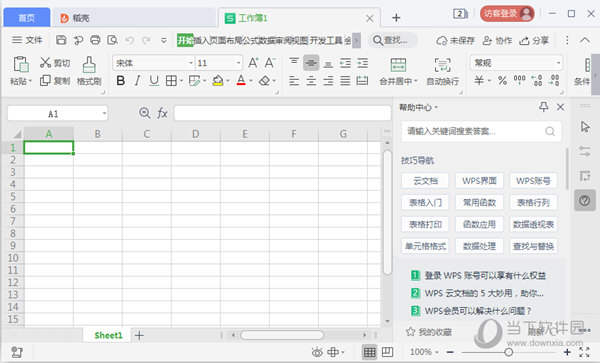Image resolution: width=600 pixels, height=363 pixels.
Task: Click the Undo arrow
Action: click(x=129, y=40)
